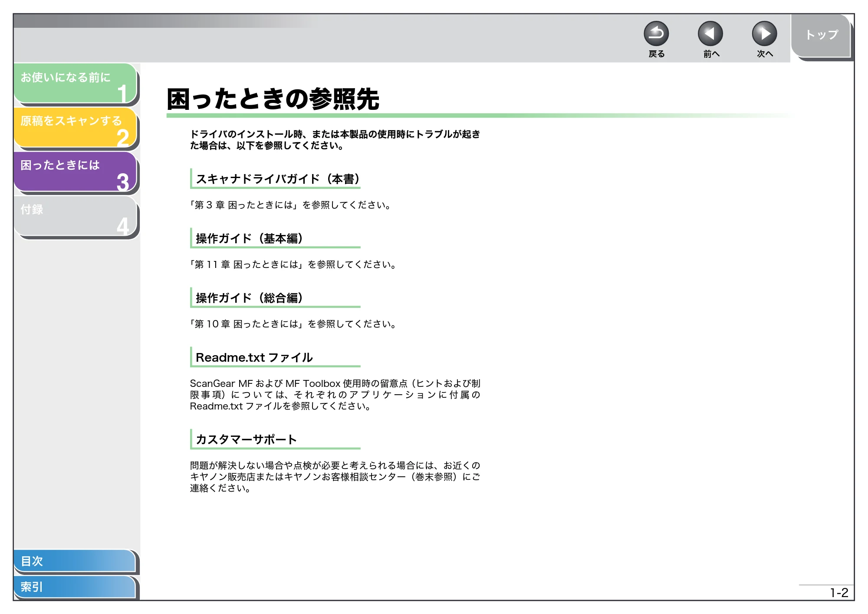868x614 pixels.
Task: Click heading スキャナドライバガイド（本書）
Action: pos(278,179)
